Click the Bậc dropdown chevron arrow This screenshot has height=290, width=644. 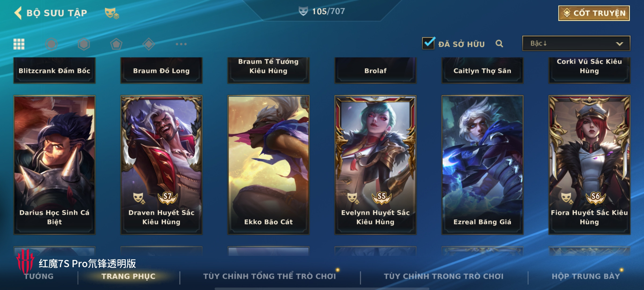tap(619, 44)
